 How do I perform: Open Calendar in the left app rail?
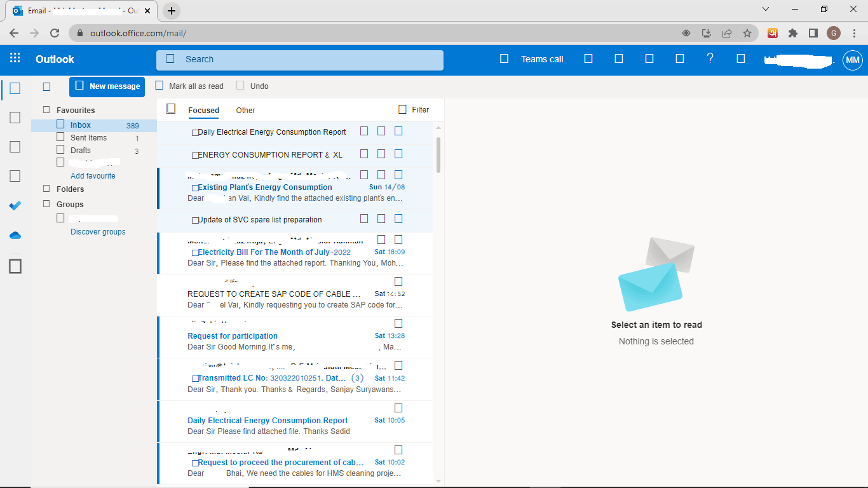click(15, 118)
